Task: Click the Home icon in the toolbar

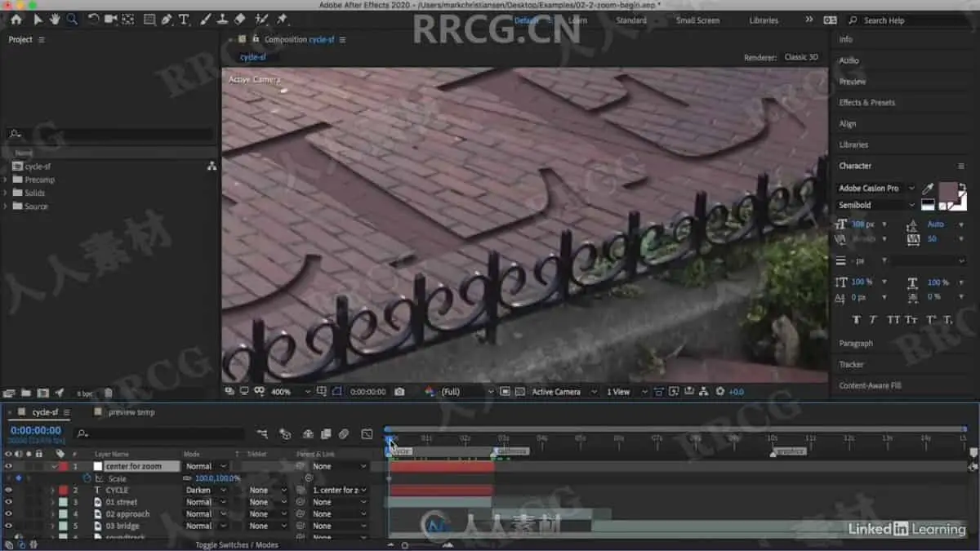Action: [x=16, y=19]
